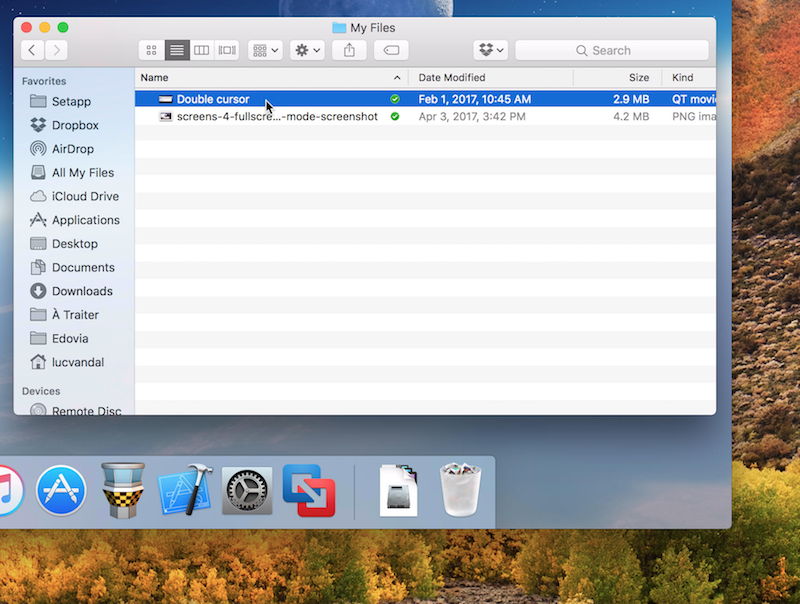Switch to icon view
Viewport: 800px width, 604px height.
click(x=152, y=50)
